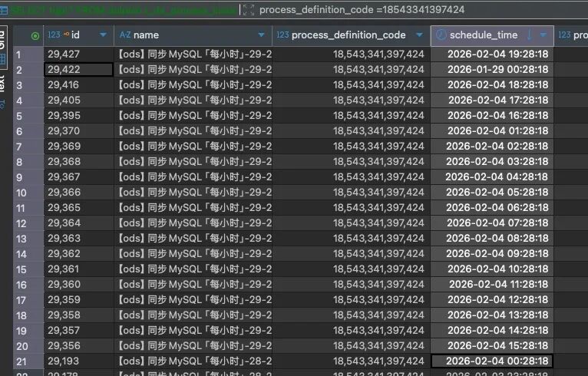Screen dimensions: 588x376
Task: Click id cell 29,357
Action: (x=78, y=331)
